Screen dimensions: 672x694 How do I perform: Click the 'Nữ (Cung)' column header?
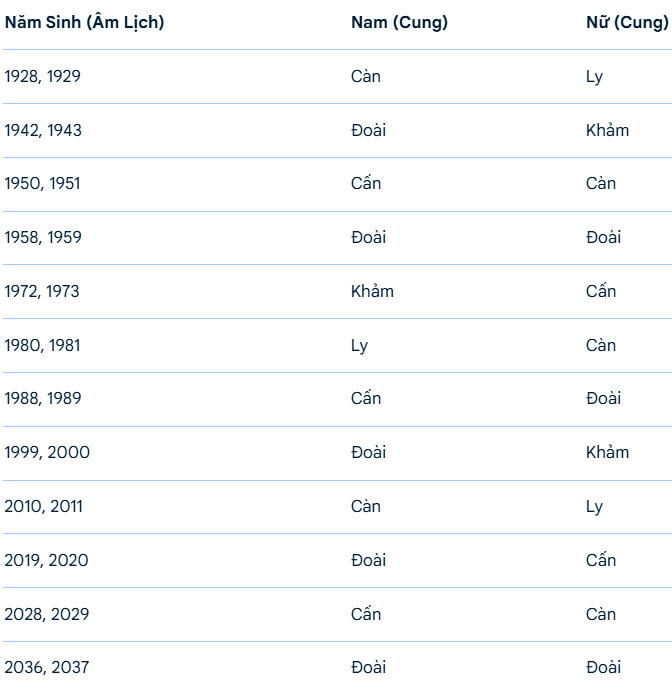pos(627,23)
